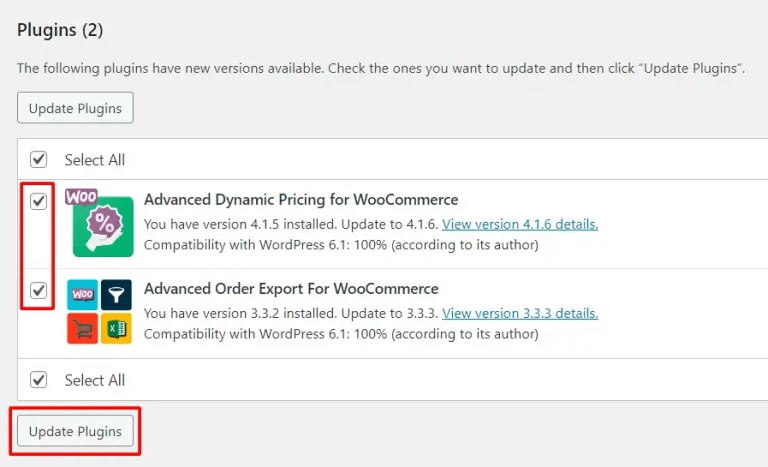Open View version 3.3.3 details link
This screenshot has height=467, width=768.
520,314
